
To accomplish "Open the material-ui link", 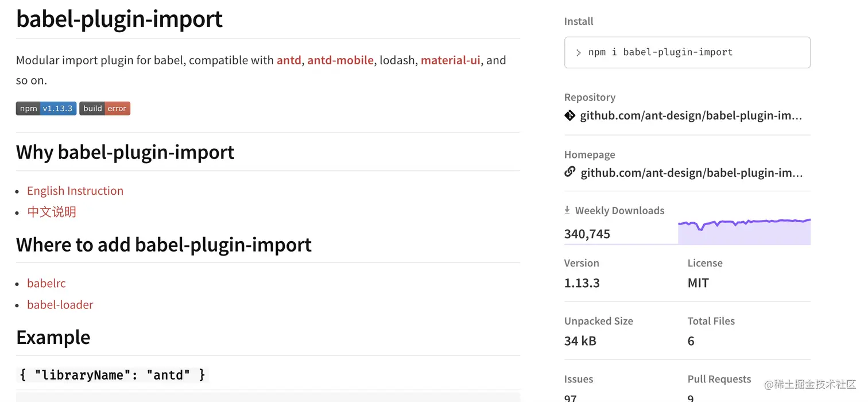I will pos(451,60).
